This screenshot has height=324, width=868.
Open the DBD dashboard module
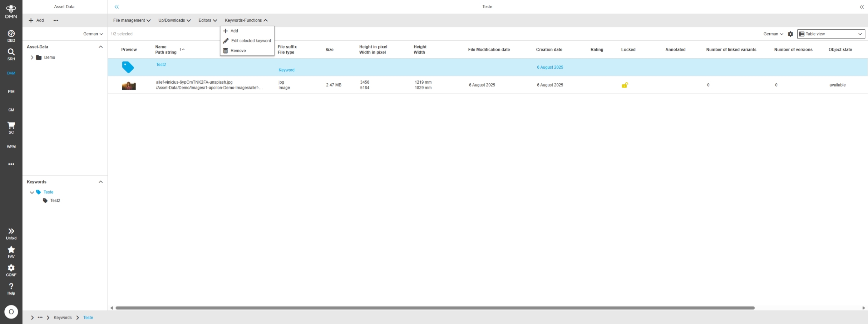[11, 36]
